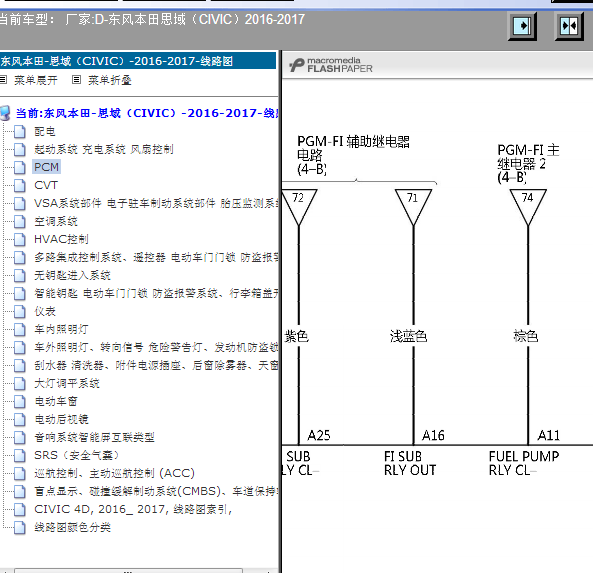This screenshot has height=573, width=593.
Task: Open the SRS（安全气囊）tree item
Action: tap(76, 455)
